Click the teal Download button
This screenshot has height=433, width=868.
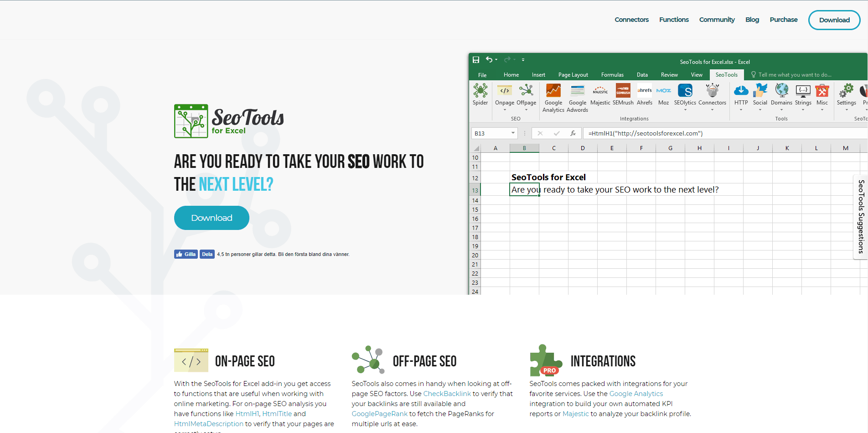tap(212, 218)
